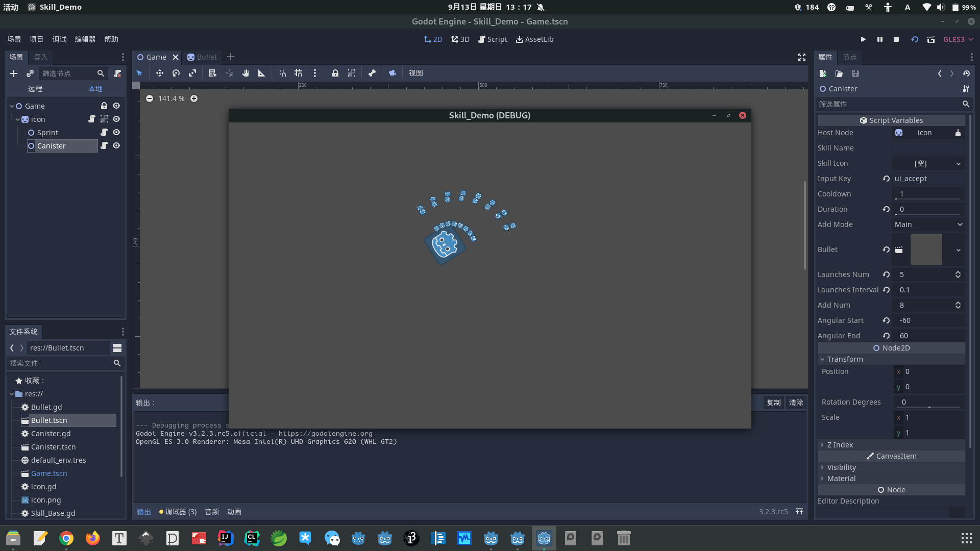Open the 项目 menu
The width and height of the screenshot is (980, 551).
36,39
